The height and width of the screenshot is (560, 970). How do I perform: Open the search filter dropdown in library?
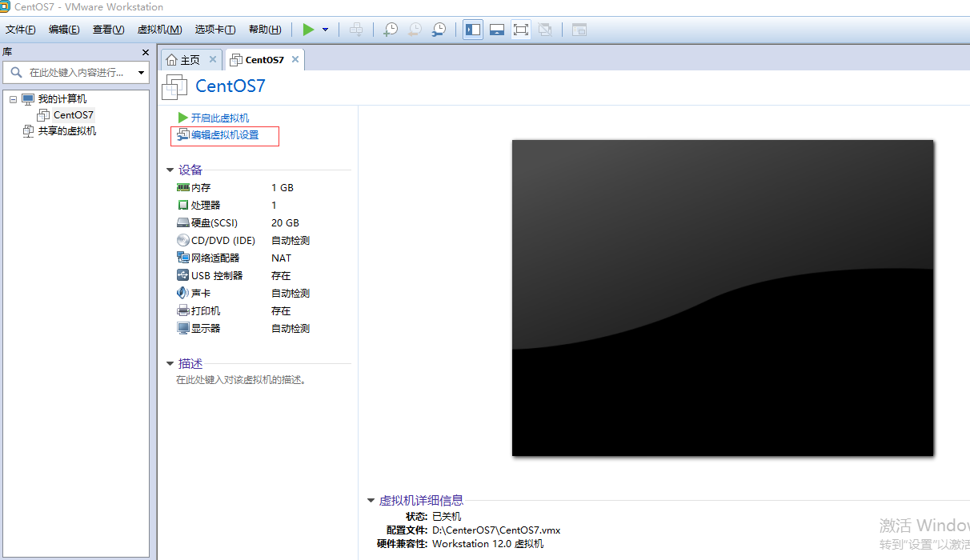point(142,73)
